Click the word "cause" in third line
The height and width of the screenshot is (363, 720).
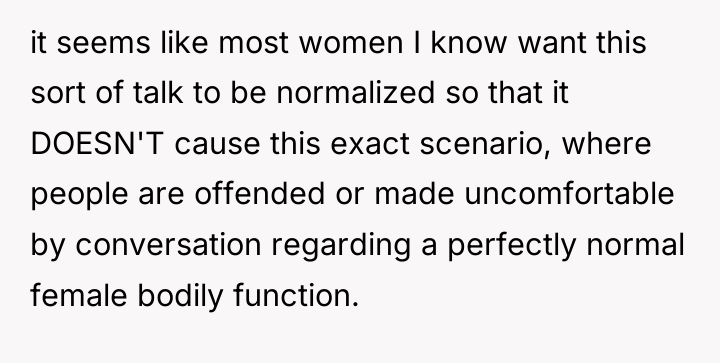point(217,144)
